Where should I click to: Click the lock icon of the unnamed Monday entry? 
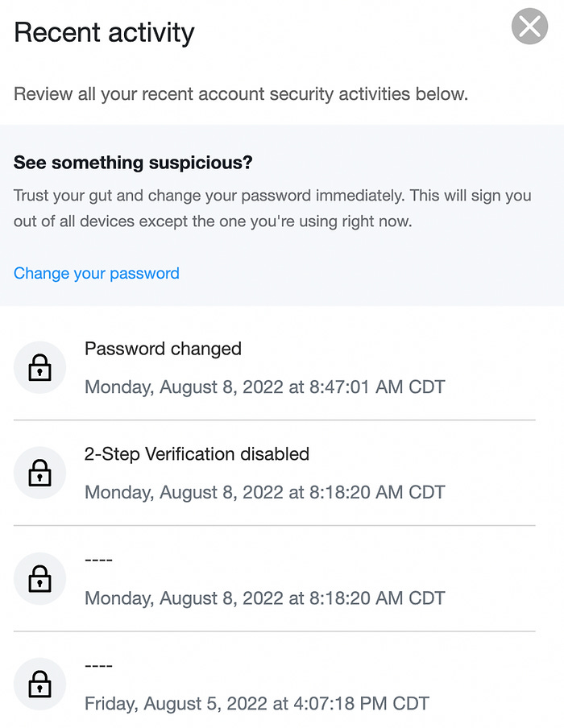pyautogui.click(x=39, y=578)
